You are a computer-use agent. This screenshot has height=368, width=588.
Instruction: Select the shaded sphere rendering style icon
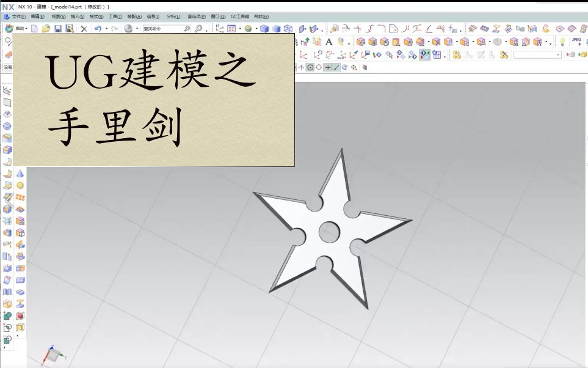[x=248, y=29]
